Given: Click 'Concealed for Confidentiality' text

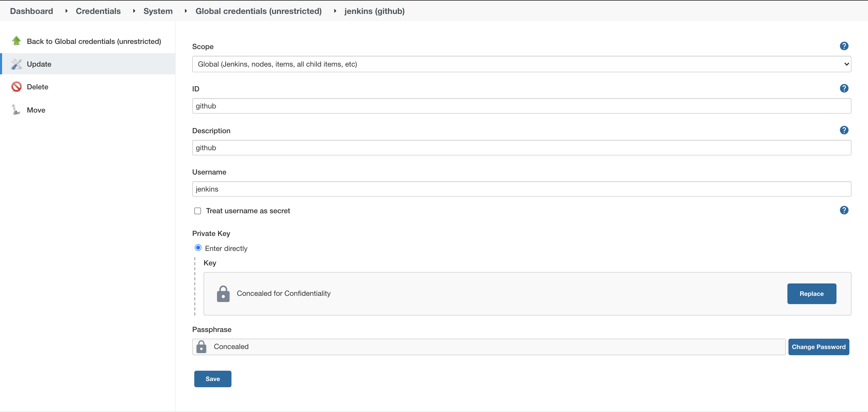Looking at the screenshot, I should click(283, 294).
